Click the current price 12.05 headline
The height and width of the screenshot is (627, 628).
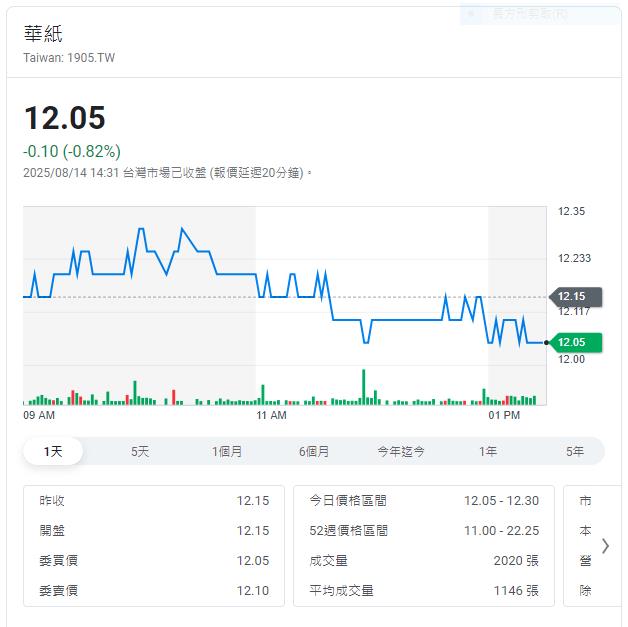[64, 117]
